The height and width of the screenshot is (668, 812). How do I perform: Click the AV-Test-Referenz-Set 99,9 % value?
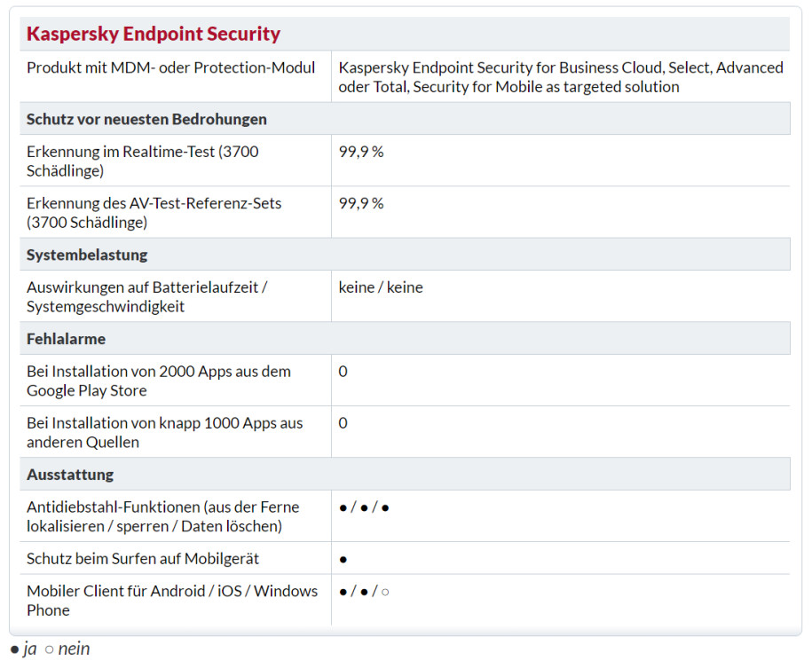point(361,203)
